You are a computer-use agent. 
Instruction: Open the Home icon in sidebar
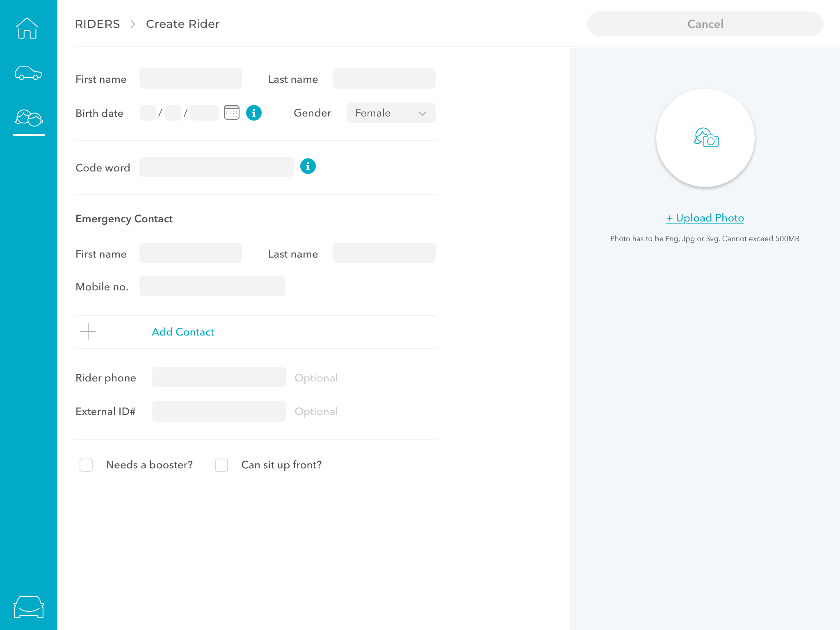(27, 28)
